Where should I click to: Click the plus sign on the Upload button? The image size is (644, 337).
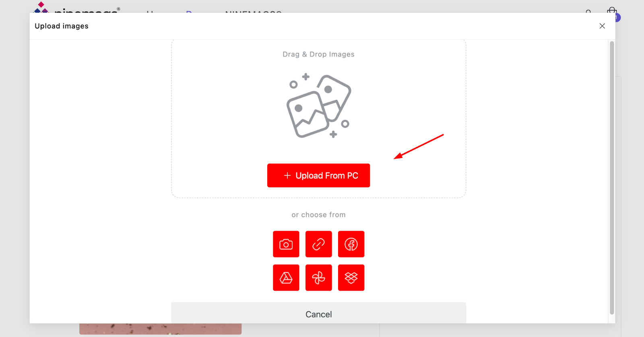point(287,175)
